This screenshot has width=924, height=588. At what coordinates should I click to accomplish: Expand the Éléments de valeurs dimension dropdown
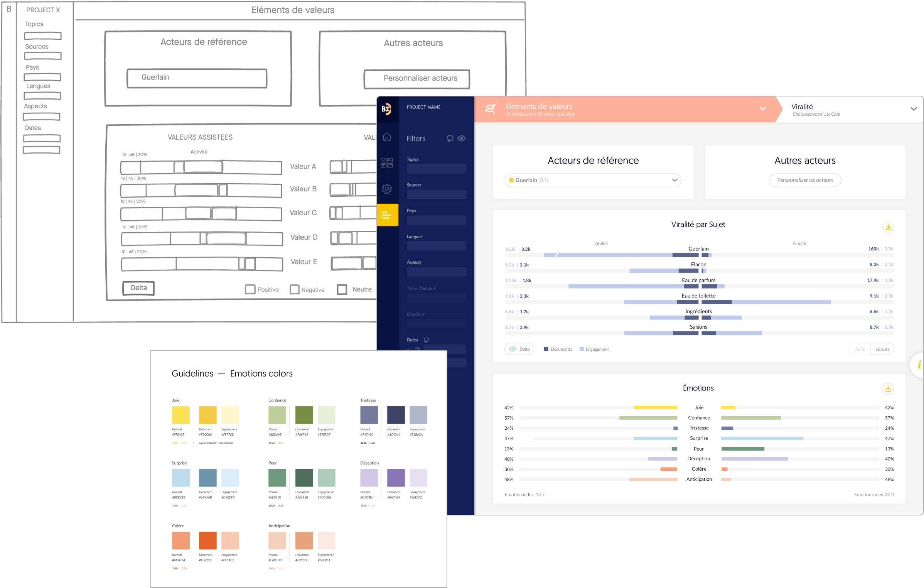click(x=762, y=108)
